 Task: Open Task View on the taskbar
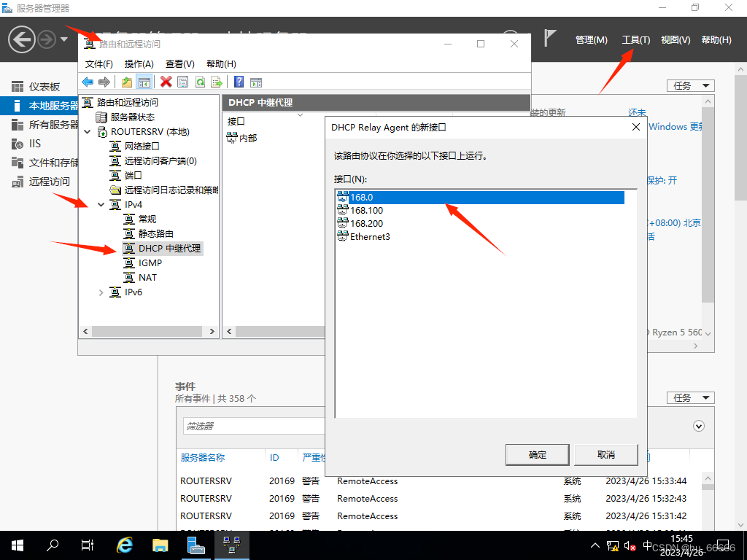[x=88, y=545]
